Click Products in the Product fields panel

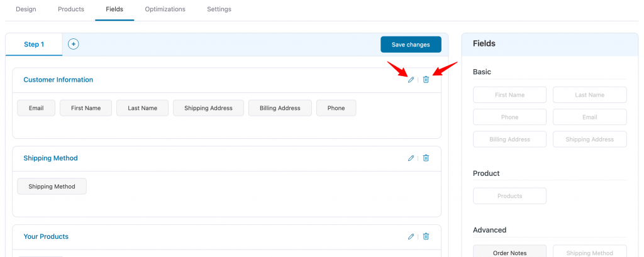(509, 196)
